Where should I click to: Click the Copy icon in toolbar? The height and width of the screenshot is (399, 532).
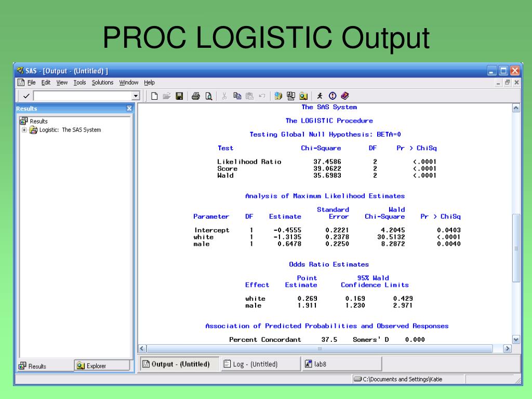[237, 96]
